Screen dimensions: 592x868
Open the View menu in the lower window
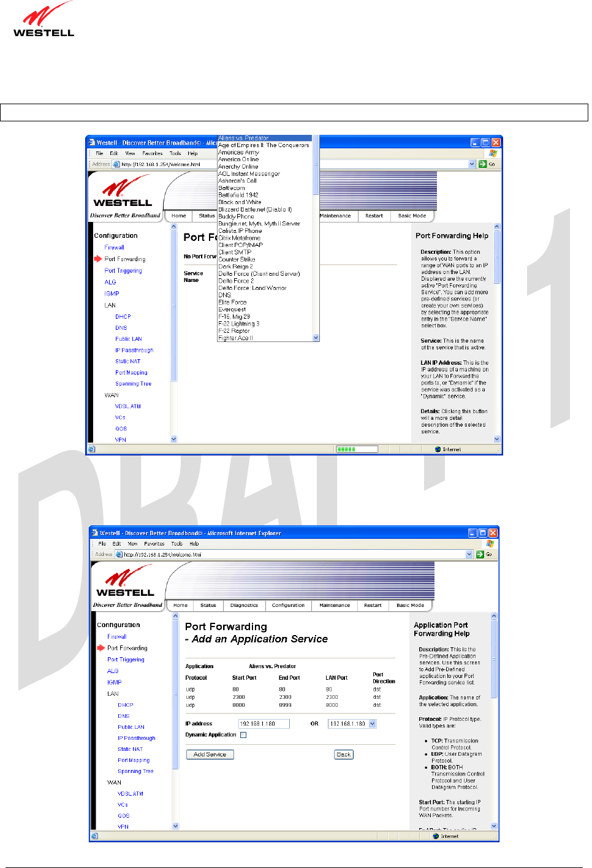coord(132,544)
